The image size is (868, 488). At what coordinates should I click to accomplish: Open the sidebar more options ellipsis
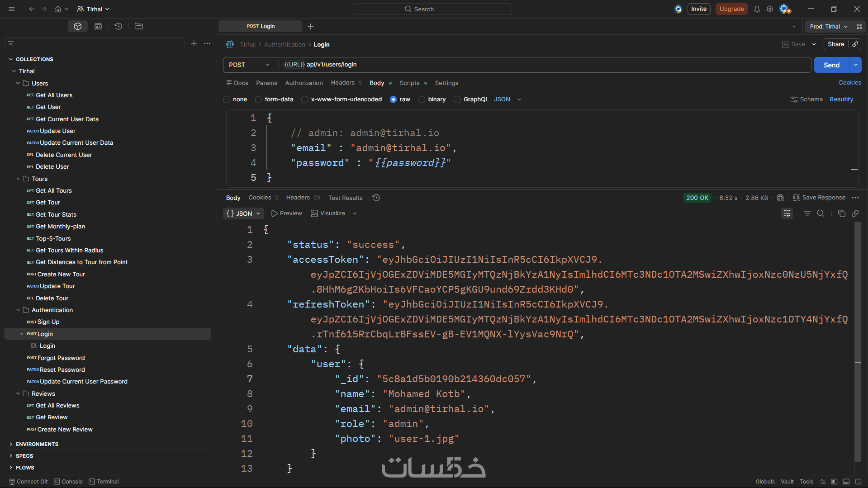[x=207, y=43]
